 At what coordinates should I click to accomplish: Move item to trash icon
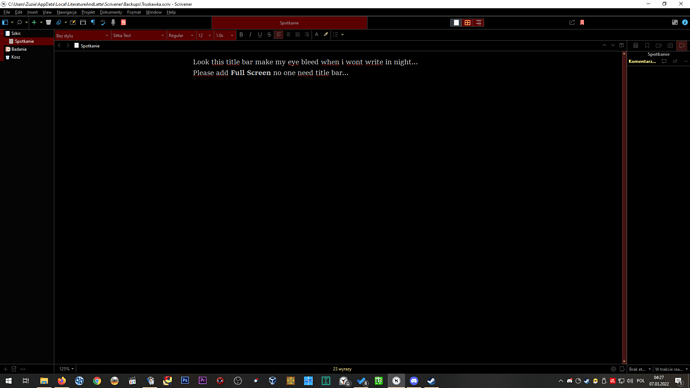click(x=48, y=22)
